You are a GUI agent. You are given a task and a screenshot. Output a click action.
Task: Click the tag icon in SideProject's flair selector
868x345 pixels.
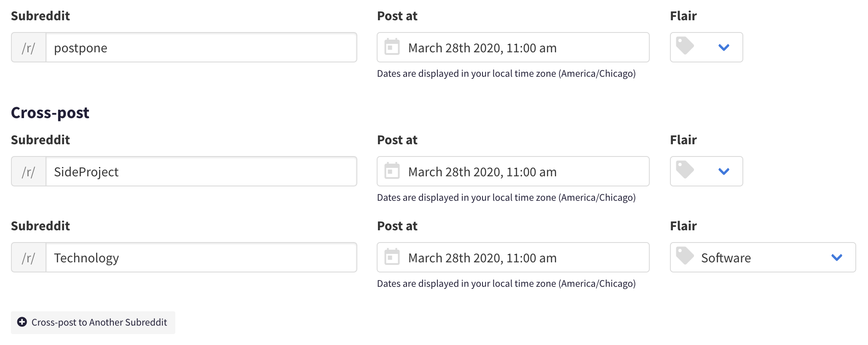pos(685,170)
